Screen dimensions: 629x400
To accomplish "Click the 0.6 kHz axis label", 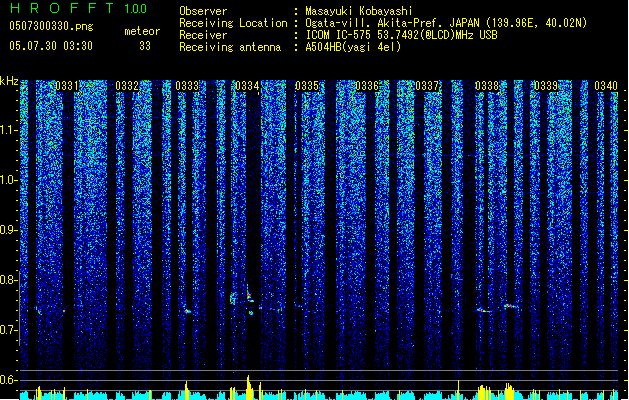I will tap(9, 380).
